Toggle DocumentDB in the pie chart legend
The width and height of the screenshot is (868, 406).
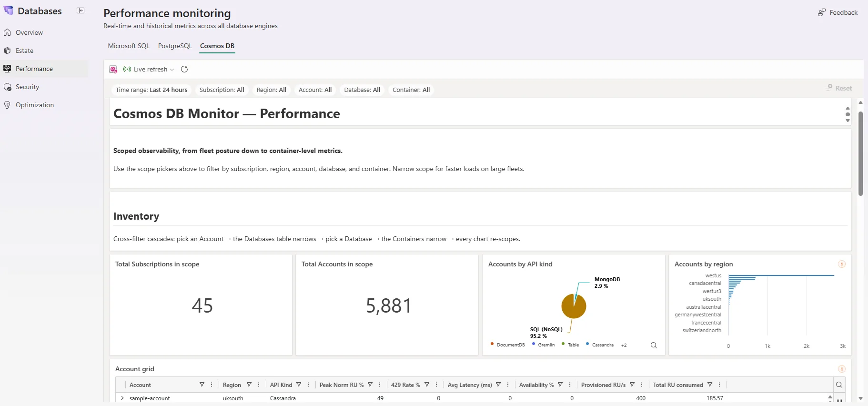click(508, 345)
